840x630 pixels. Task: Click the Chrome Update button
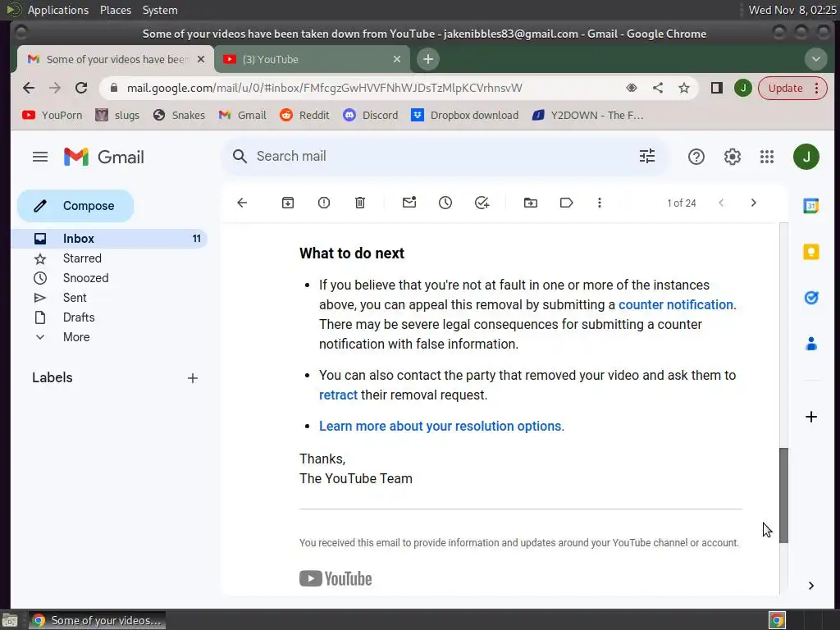[x=792, y=88]
